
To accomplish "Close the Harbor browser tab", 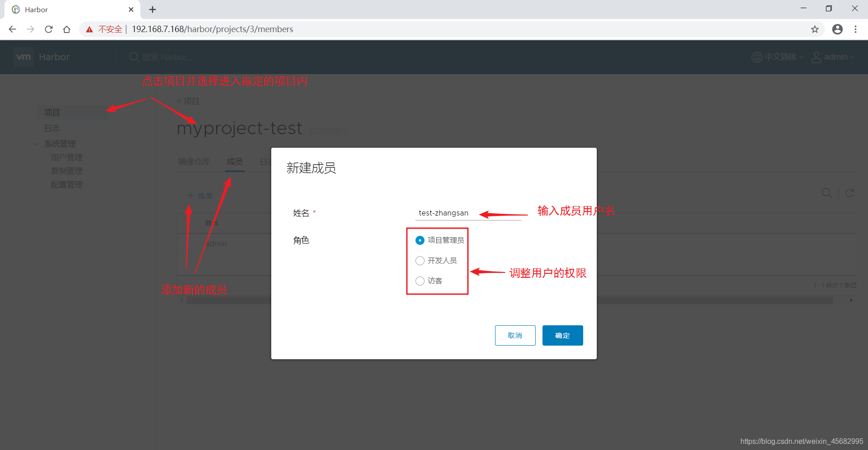I will tap(131, 9).
